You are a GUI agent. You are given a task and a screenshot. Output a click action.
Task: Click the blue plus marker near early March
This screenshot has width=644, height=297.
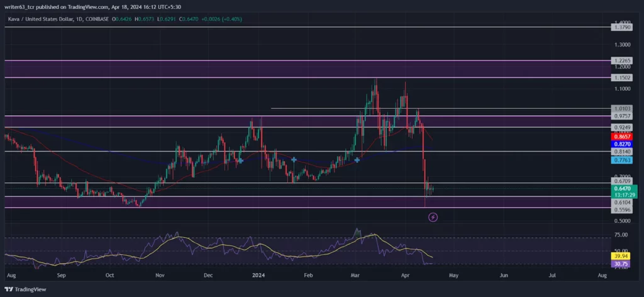tap(357, 159)
